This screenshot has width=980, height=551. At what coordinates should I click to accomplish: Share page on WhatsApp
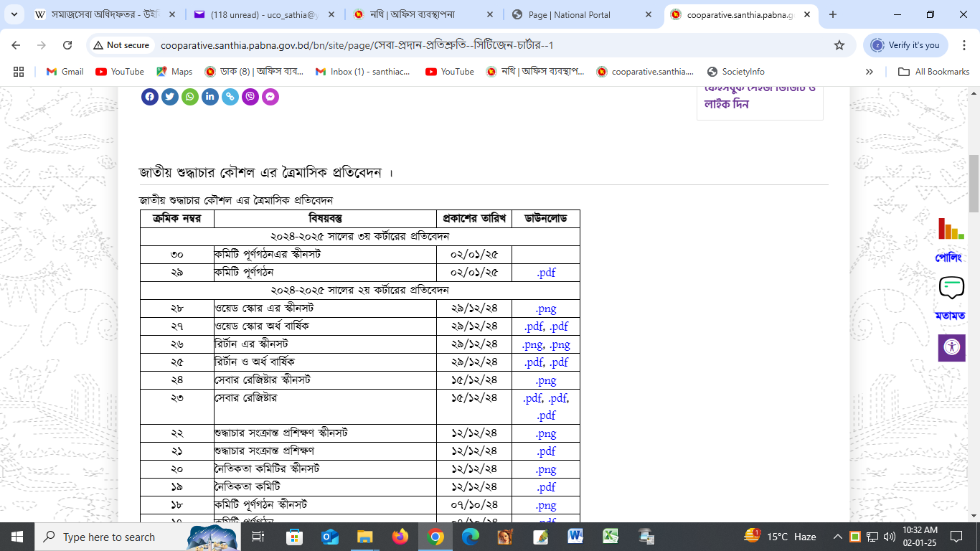point(190,97)
